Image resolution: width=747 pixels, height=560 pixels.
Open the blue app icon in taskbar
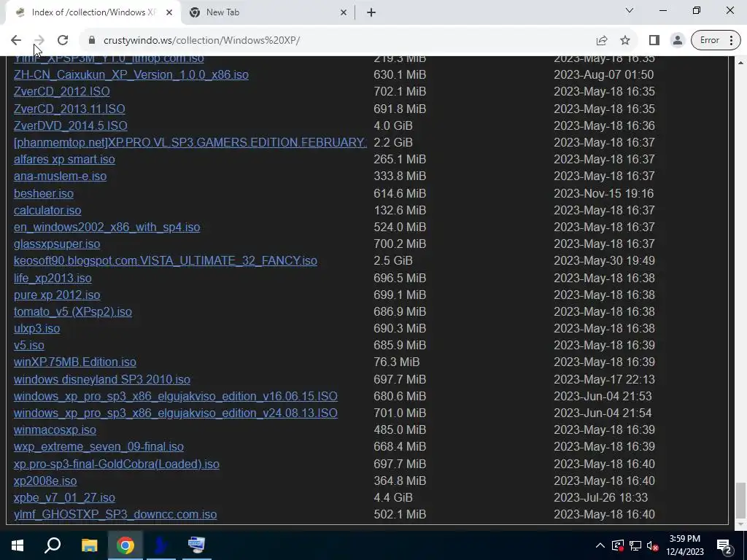pyautogui.click(x=161, y=545)
